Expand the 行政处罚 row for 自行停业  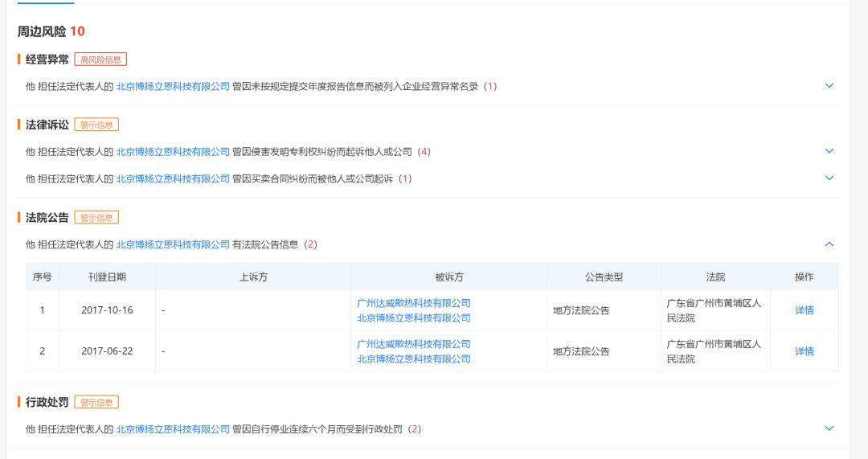(829, 428)
